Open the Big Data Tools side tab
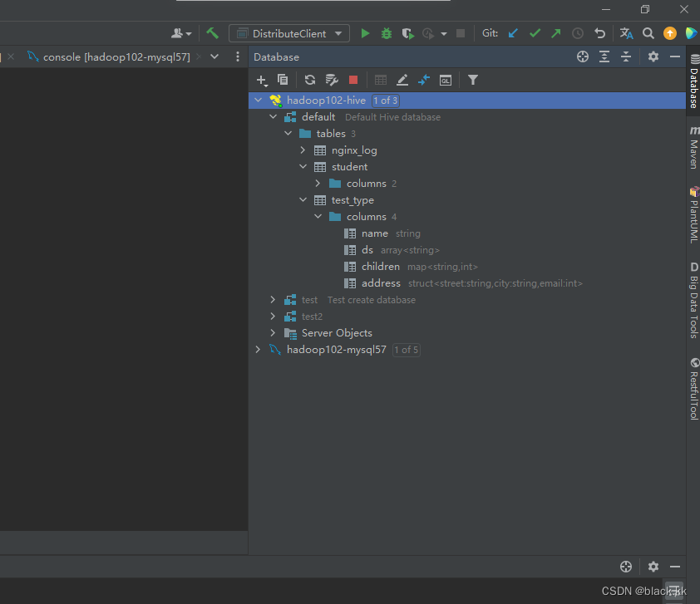The width and height of the screenshot is (700, 604). [693, 300]
